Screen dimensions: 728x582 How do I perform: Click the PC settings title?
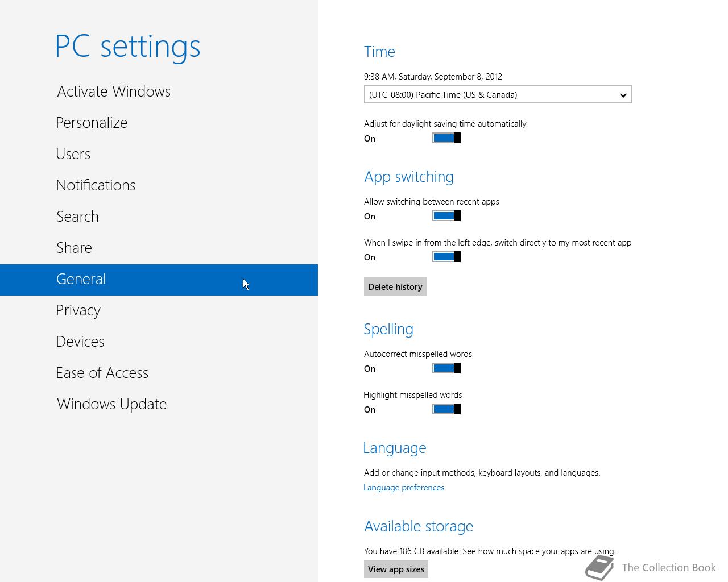point(128,46)
